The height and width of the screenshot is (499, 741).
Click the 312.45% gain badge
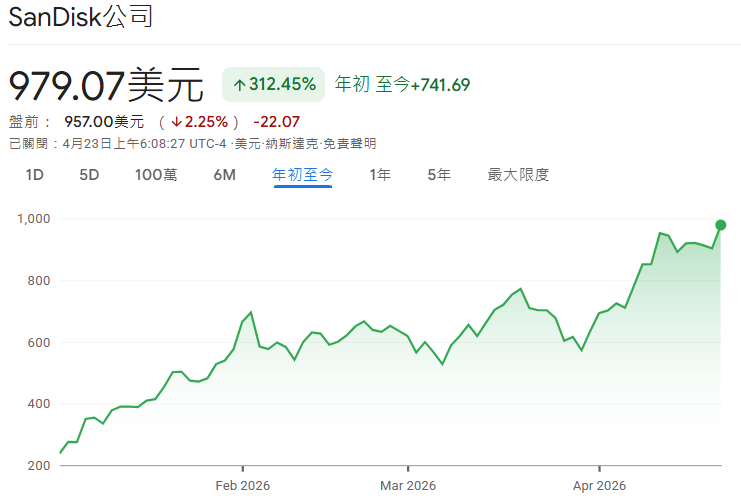coord(274,85)
